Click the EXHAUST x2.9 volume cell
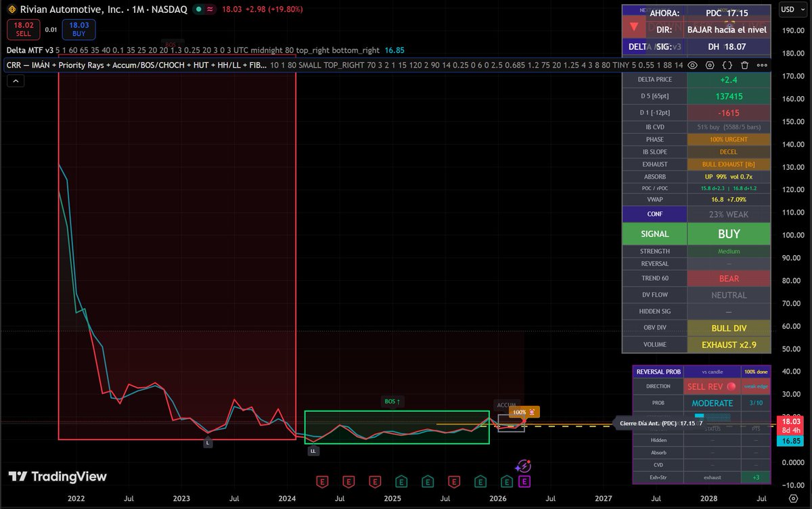Image resolution: width=812 pixels, height=509 pixels. (728, 345)
